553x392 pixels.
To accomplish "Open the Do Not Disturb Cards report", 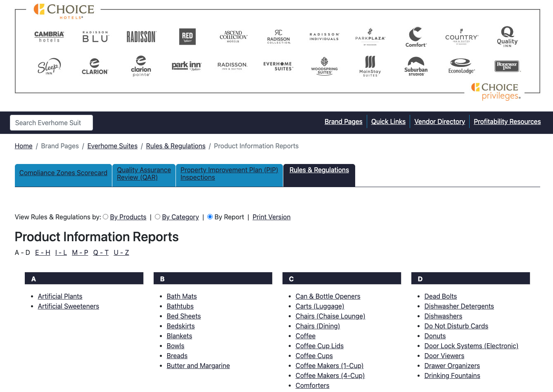I will pos(456,326).
